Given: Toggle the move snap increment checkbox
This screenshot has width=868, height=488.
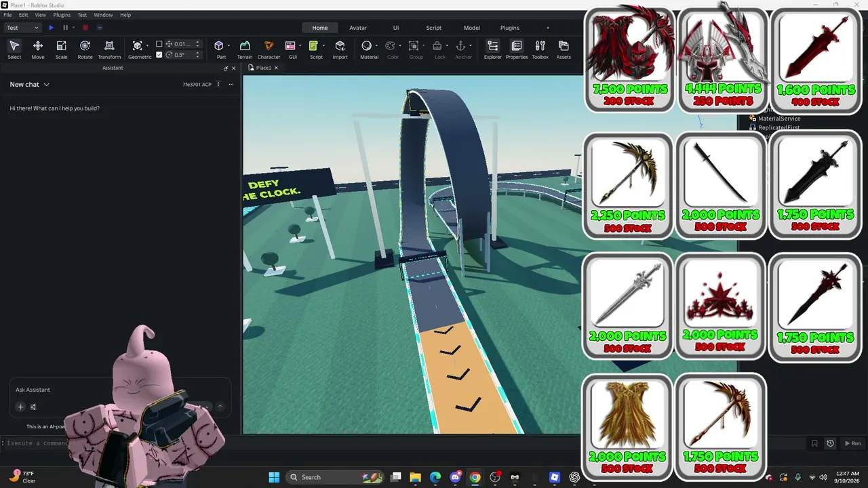Looking at the screenshot, I should [159, 44].
